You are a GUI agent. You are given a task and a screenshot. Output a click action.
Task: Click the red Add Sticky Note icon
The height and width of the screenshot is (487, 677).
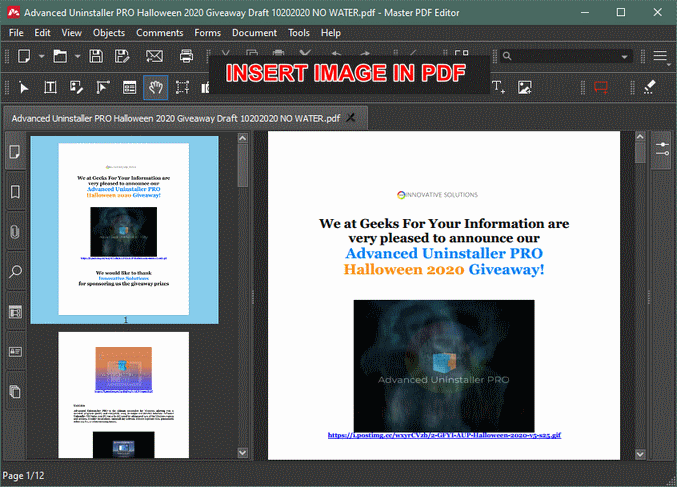(x=601, y=87)
